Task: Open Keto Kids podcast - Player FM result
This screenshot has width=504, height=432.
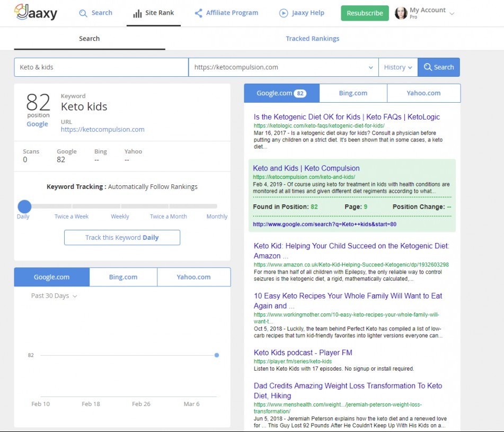Action: [x=303, y=353]
